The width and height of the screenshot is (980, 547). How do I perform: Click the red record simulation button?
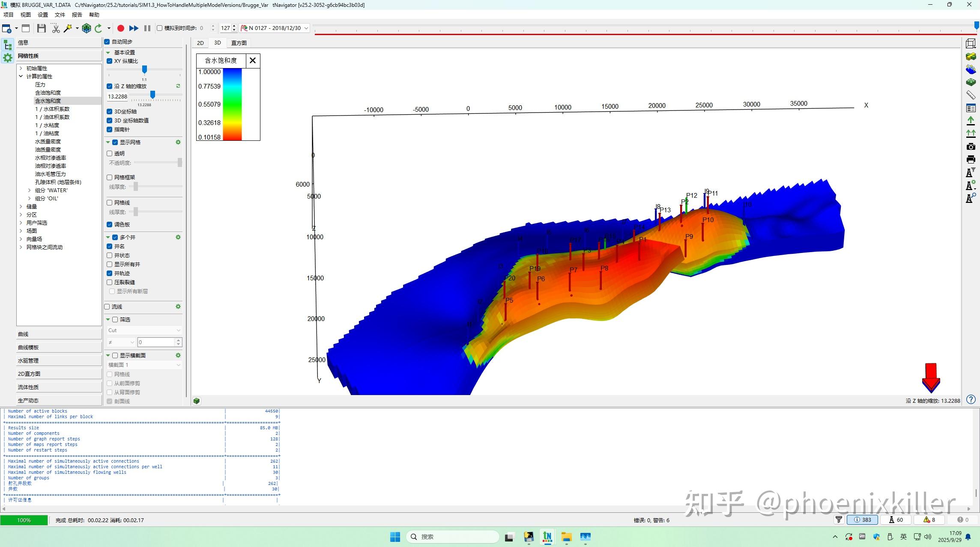[121, 28]
